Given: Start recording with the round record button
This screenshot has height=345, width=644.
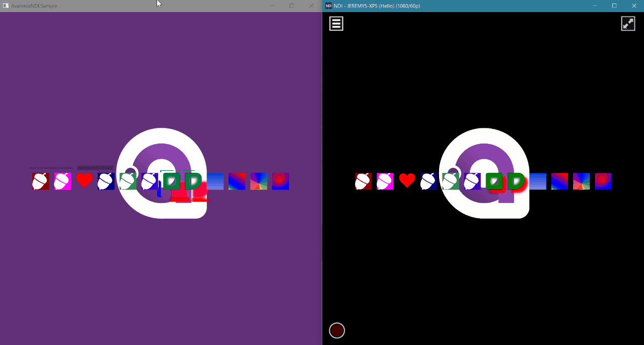Looking at the screenshot, I should [x=337, y=330].
